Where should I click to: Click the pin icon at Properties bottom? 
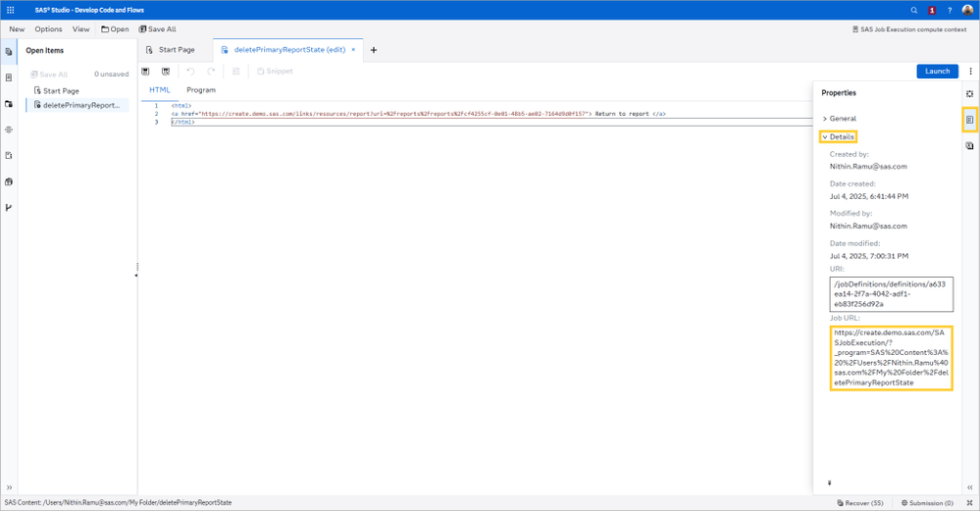[829, 483]
